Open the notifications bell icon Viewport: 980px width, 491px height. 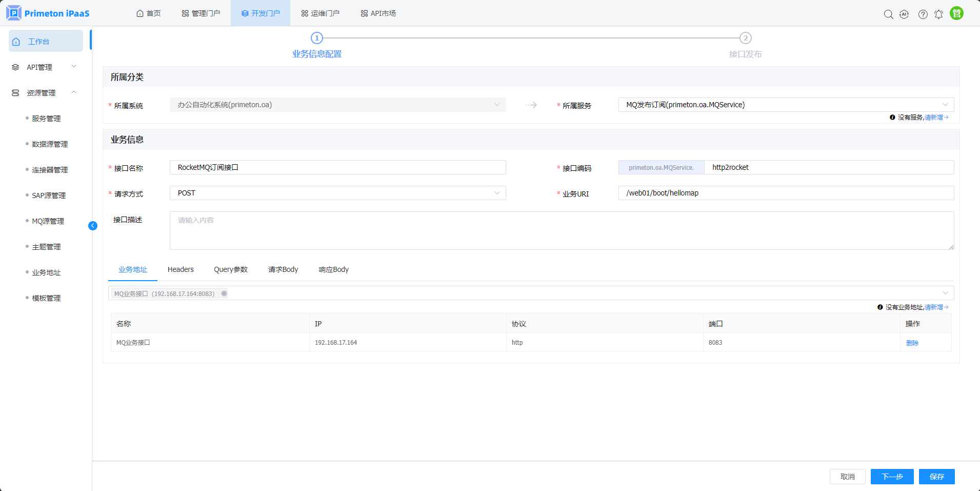(x=938, y=14)
